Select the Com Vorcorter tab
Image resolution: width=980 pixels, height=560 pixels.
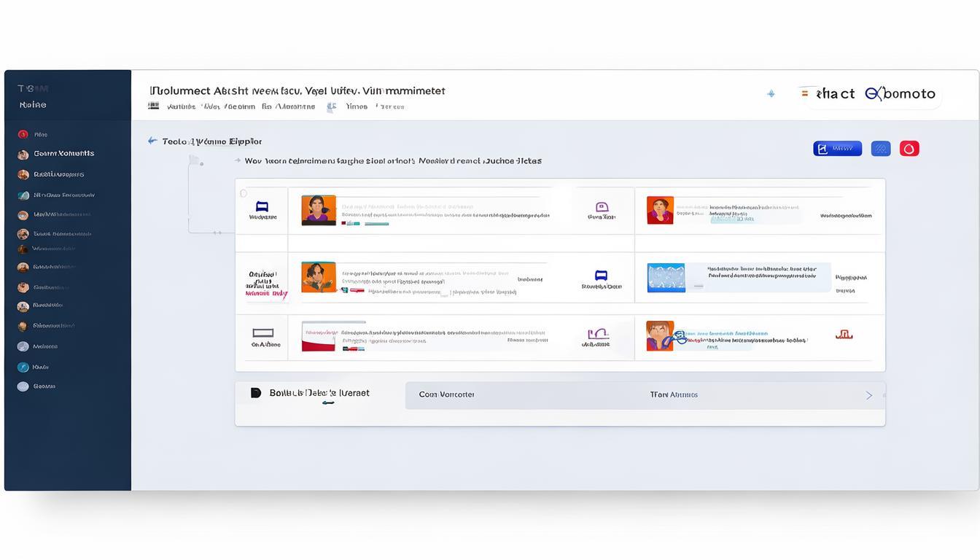(x=446, y=394)
